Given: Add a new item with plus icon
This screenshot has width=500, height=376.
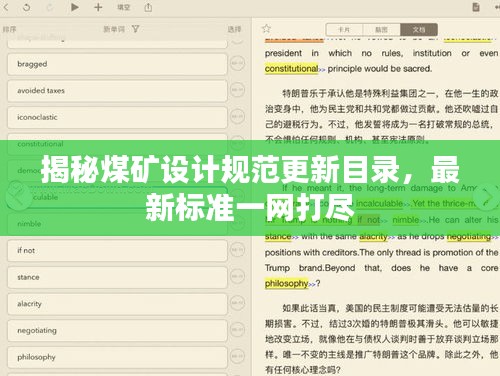Looking at the screenshot, I should [98, 7].
